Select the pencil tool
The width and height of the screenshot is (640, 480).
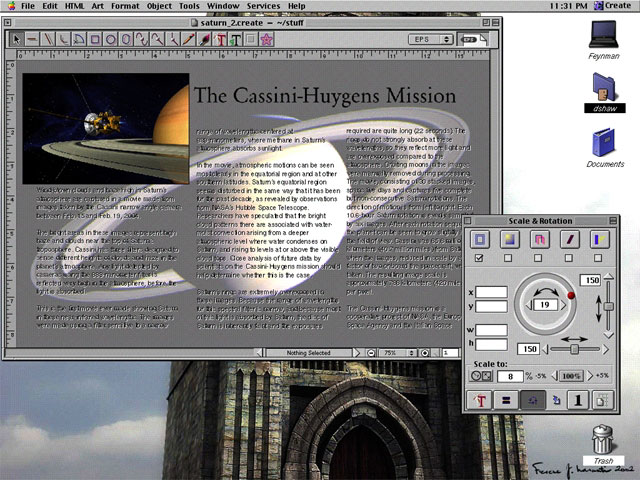click(189, 40)
